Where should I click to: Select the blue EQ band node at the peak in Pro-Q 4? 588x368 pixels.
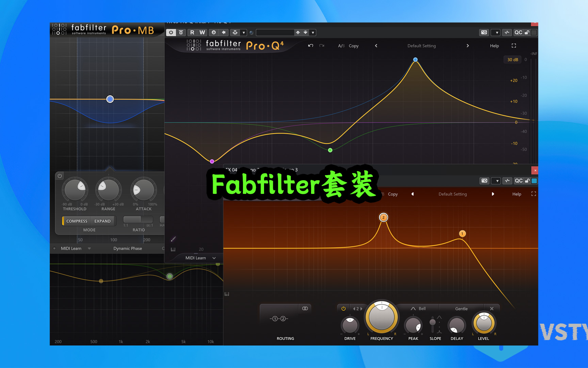[415, 60]
